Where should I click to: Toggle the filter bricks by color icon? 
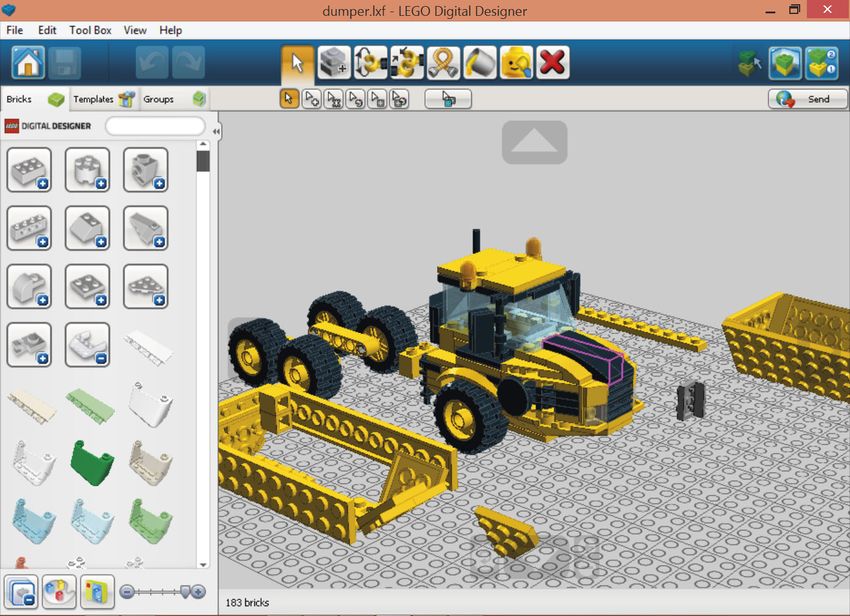point(59,592)
